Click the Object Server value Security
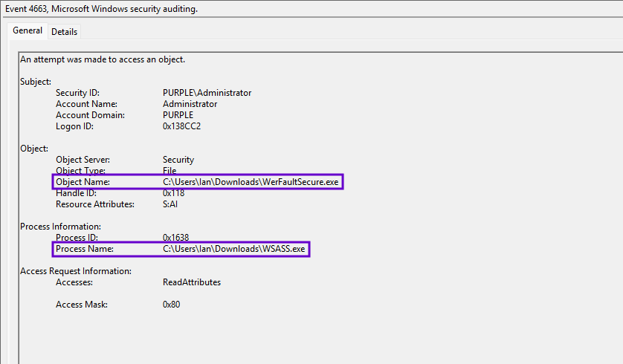Viewport: 623px width, 364px height. pyautogui.click(x=178, y=160)
